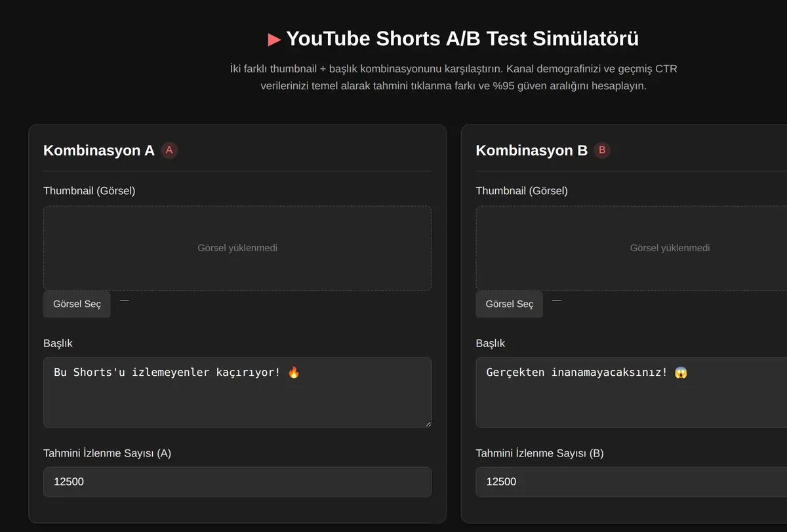The height and width of the screenshot is (532, 787).
Task: Click Tahmini İzlenme Sayısı (A) input field
Action: click(237, 481)
